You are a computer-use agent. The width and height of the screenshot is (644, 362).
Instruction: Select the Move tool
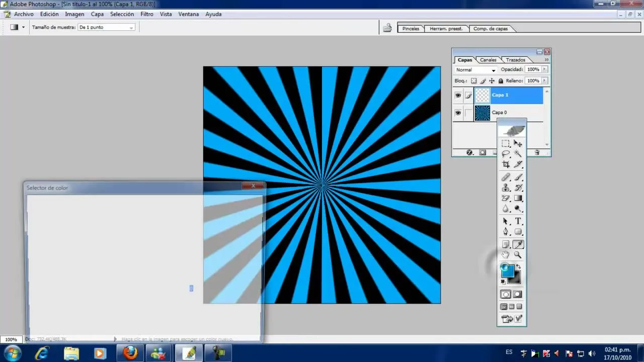click(518, 144)
